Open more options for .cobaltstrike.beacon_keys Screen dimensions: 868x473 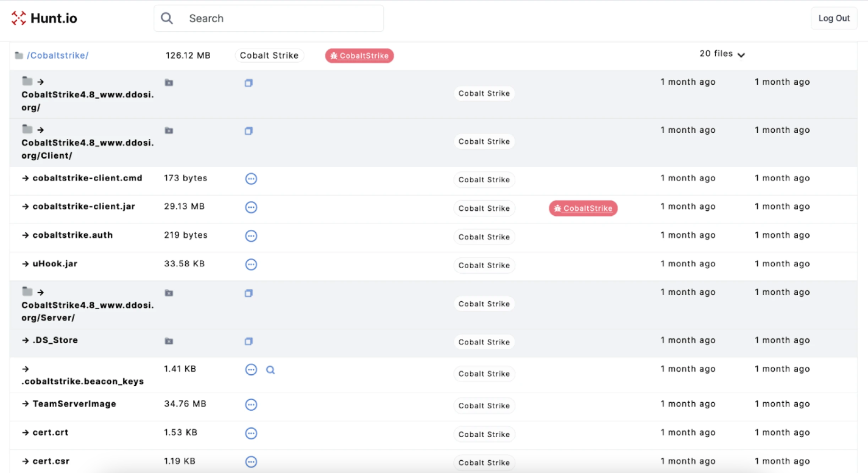pos(251,369)
